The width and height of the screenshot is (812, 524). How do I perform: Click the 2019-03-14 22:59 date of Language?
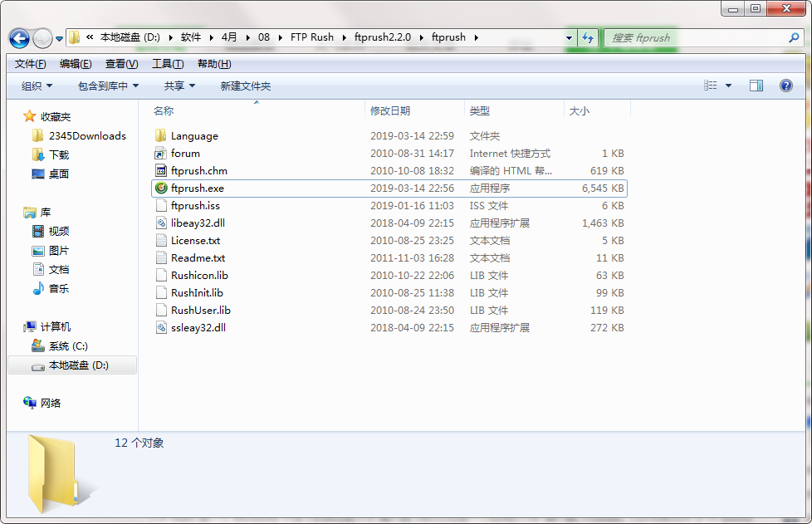click(412, 135)
